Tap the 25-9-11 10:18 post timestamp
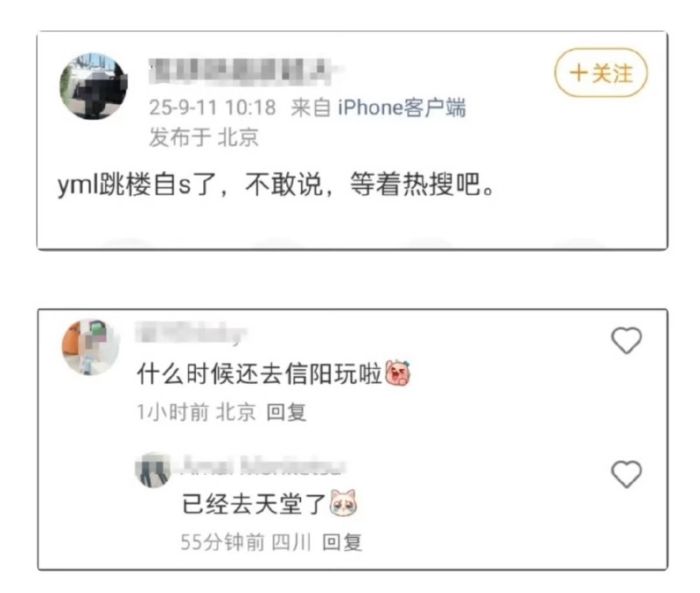 pyautogui.click(x=213, y=108)
